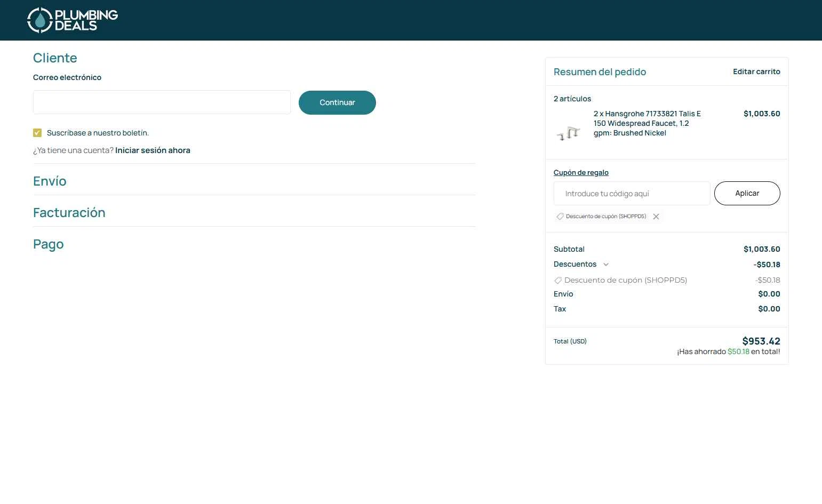Click the 'Total (USD)' label

coord(570,341)
